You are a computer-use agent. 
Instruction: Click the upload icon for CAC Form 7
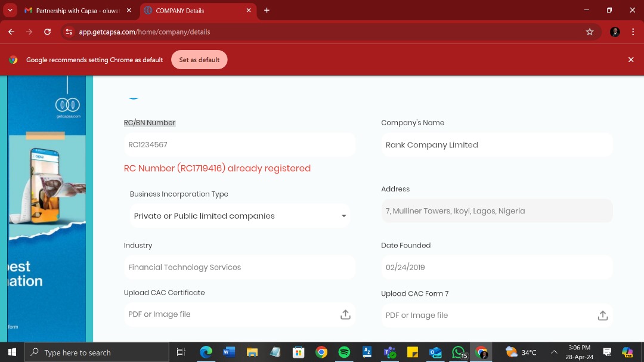click(x=602, y=315)
